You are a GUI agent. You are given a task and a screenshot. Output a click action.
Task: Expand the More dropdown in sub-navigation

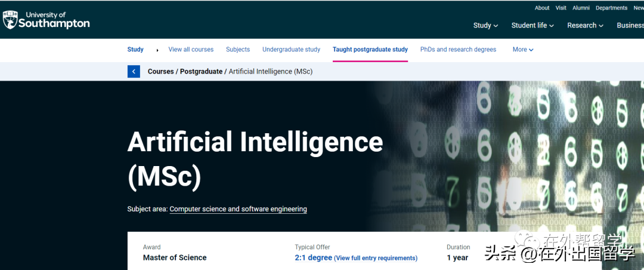(523, 50)
